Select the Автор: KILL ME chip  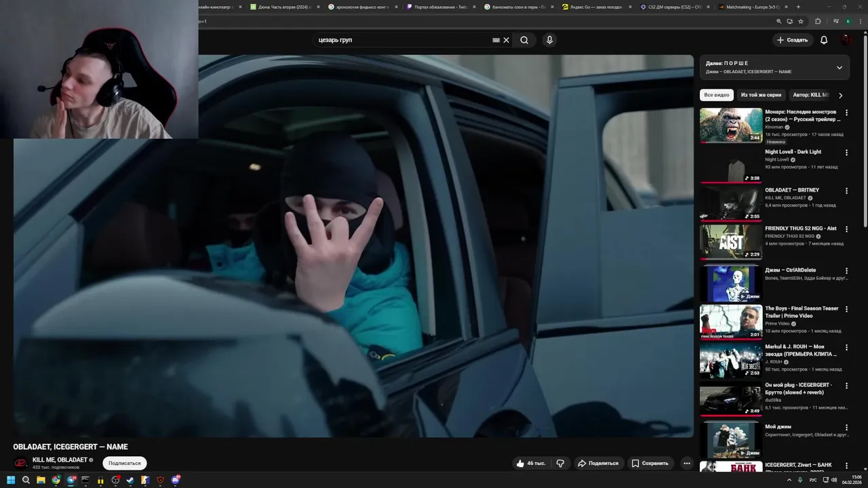(x=811, y=95)
